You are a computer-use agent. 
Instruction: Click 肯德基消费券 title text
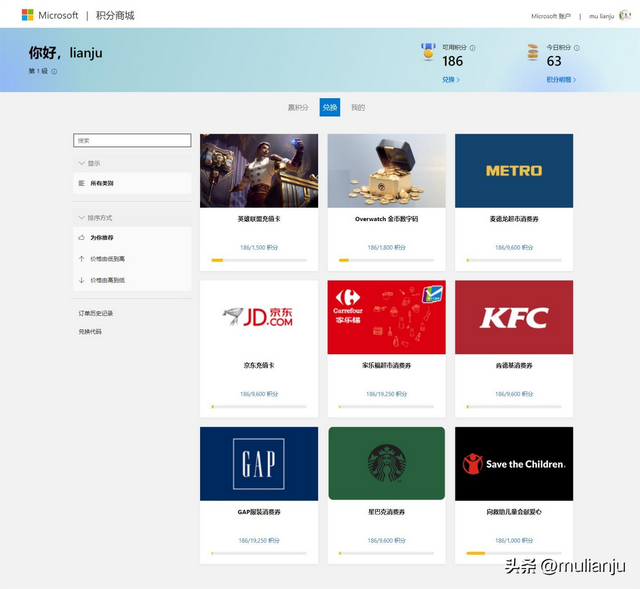pos(514,365)
